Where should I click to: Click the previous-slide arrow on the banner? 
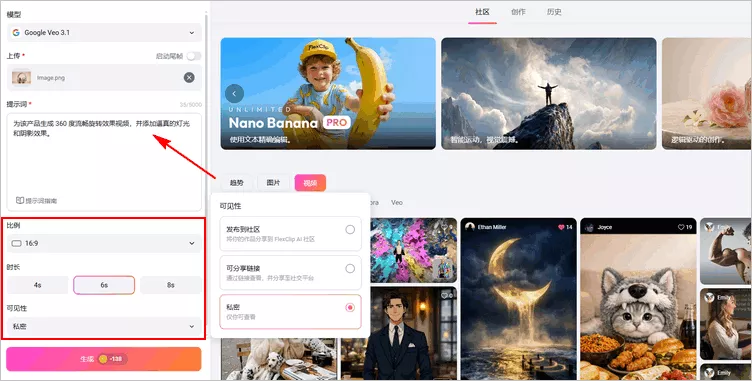point(235,94)
